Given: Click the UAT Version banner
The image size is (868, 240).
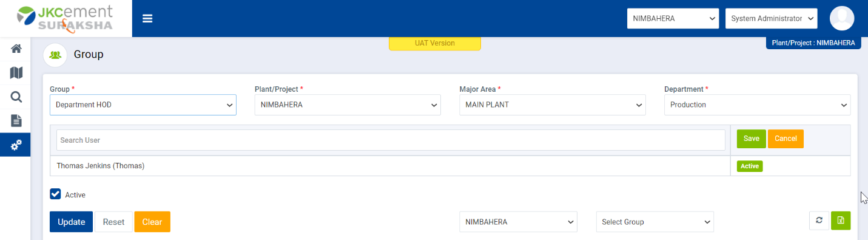Looking at the screenshot, I should click(x=435, y=43).
